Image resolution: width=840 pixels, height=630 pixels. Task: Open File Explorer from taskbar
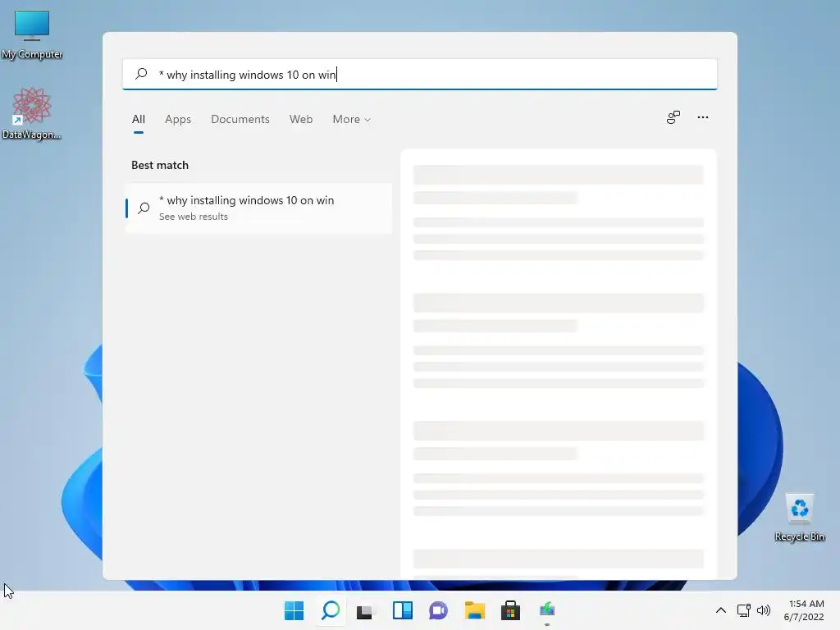[475, 610]
